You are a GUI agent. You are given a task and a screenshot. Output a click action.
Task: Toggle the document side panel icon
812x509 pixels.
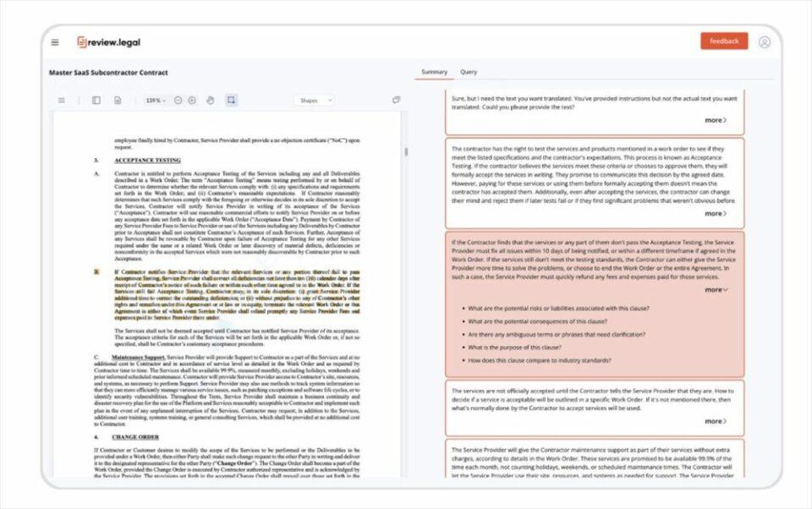point(96,100)
